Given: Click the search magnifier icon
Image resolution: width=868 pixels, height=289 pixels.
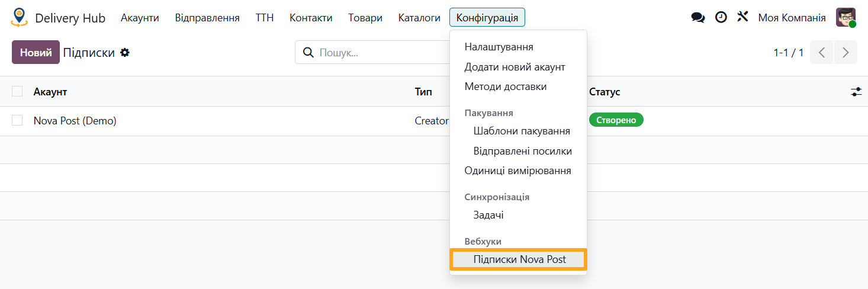Looking at the screenshot, I should pos(308,53).
